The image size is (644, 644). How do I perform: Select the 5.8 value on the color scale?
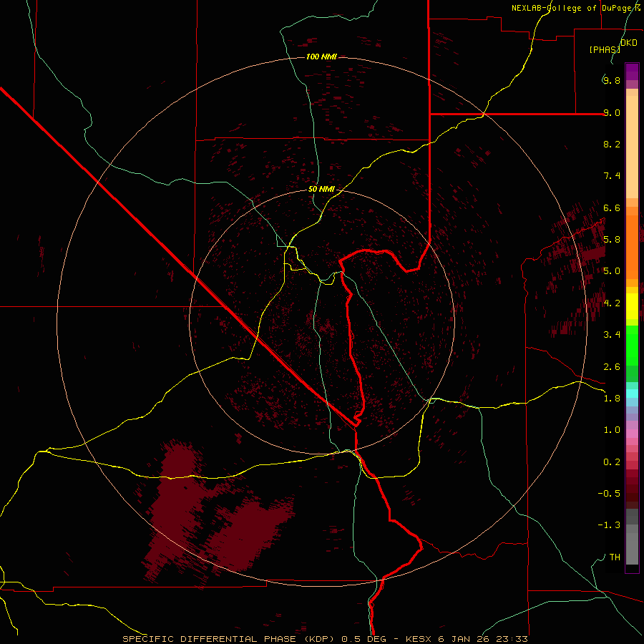tap(612, 240)
